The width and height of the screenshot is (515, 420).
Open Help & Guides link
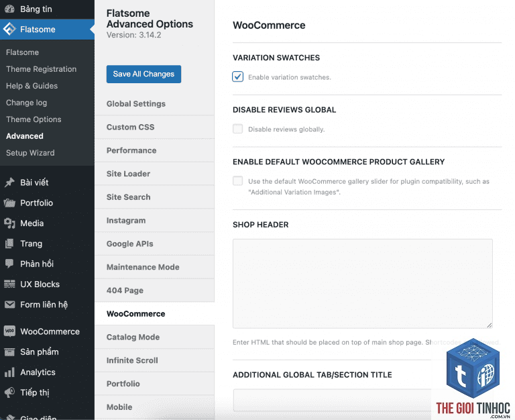(32, 86)
